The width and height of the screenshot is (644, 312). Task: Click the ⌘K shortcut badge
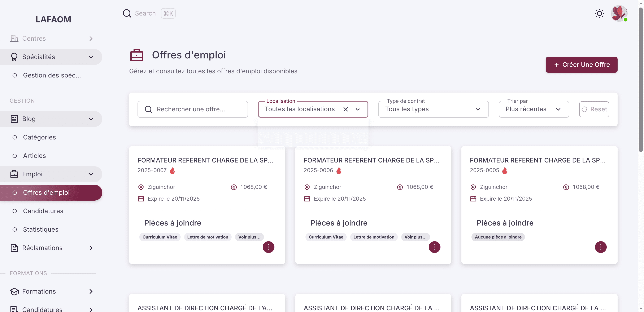[168, 13]
